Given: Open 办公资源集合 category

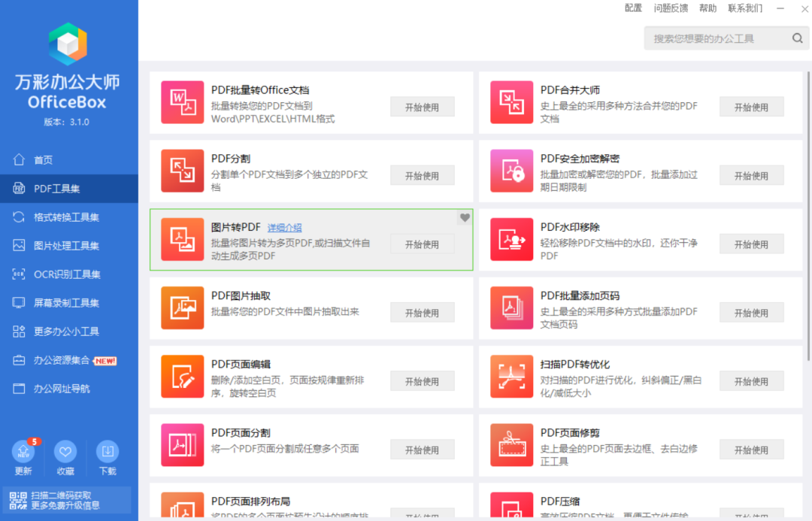Looking at the screenshot, I should click(x=69, y=360).
